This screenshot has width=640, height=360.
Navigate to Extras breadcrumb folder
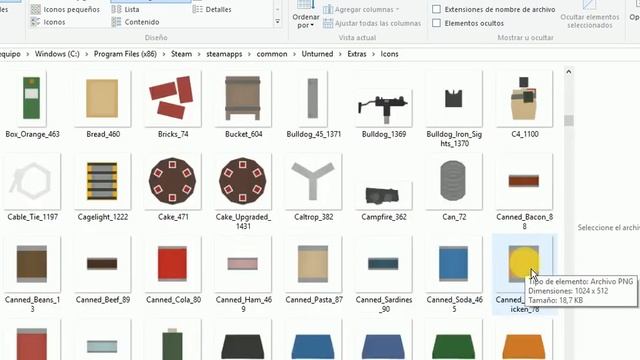tap(357, 54)
